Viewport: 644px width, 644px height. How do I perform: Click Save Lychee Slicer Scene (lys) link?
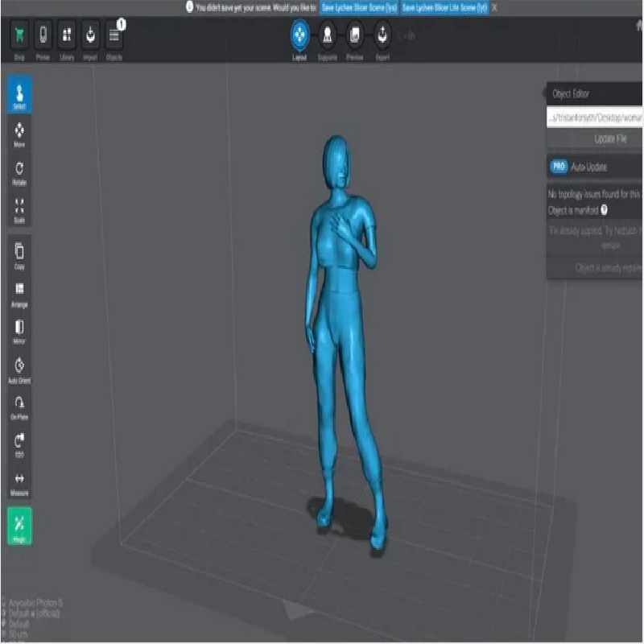pyautogui.click(x=359, y=7)
